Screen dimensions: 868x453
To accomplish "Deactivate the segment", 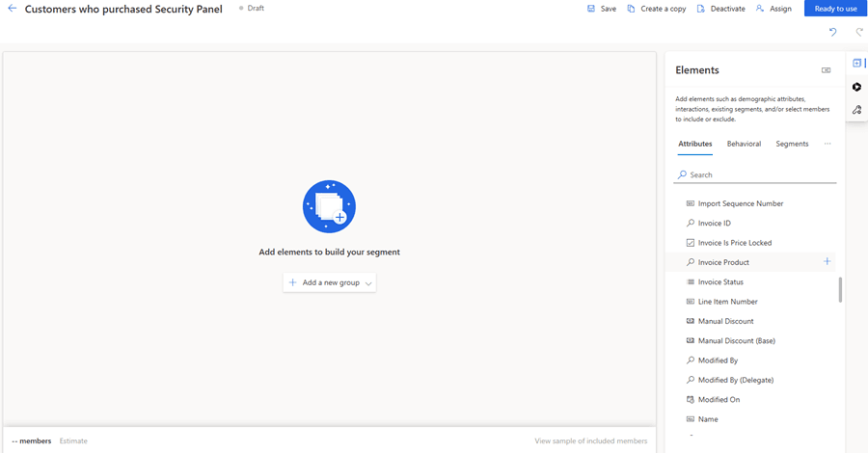I will point(720,9).
